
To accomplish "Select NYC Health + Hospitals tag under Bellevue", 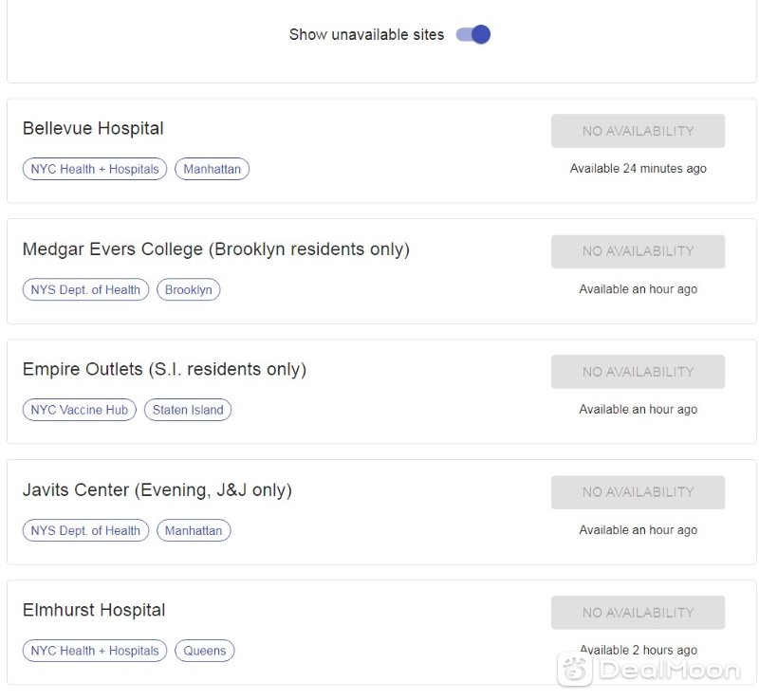I will (x=95, y=169).
